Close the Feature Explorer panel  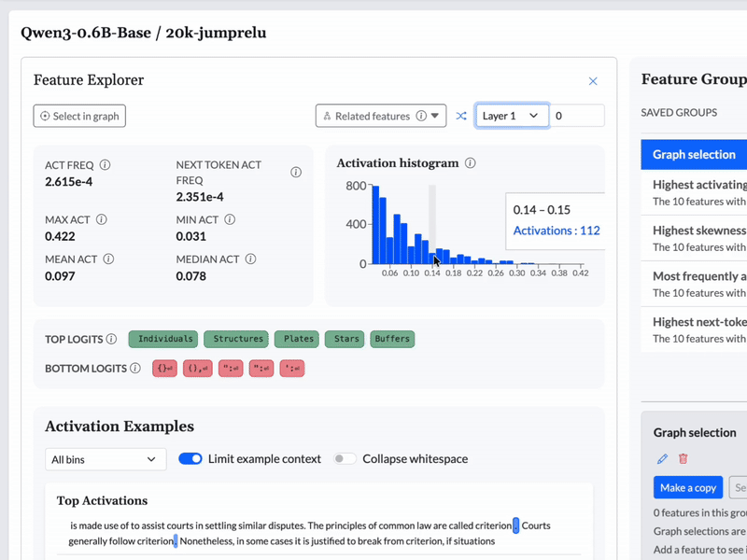(x=593, y=81)
